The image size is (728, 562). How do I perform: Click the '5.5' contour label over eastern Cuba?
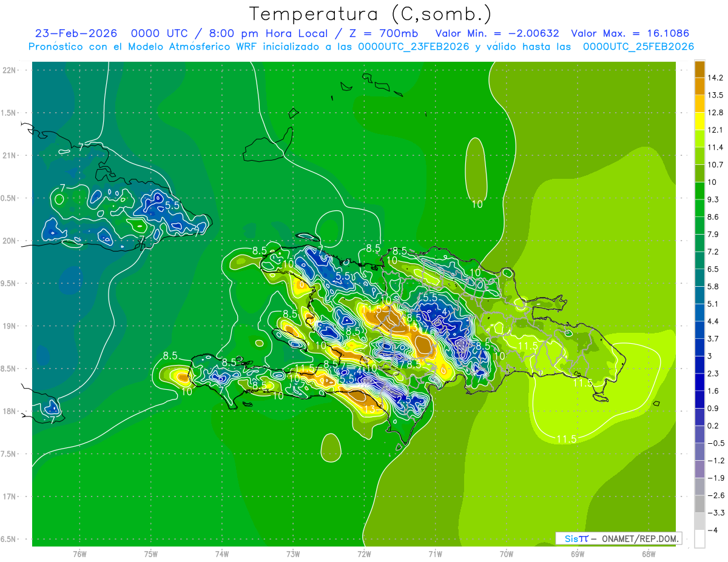pos(173,206)
